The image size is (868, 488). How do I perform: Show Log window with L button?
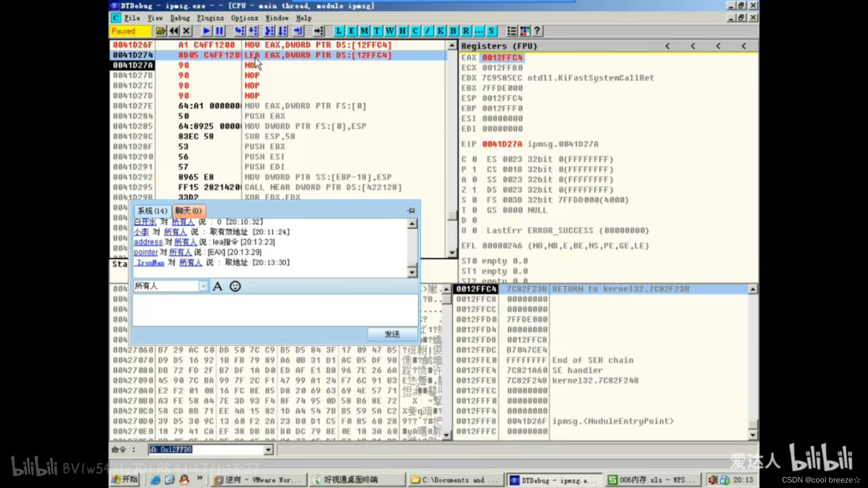pos(339,31)
